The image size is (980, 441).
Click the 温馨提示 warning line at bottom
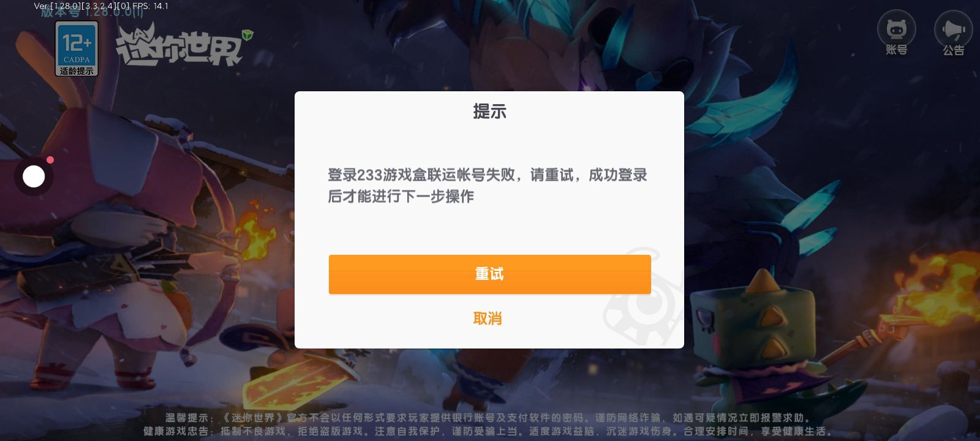(488, 418)
